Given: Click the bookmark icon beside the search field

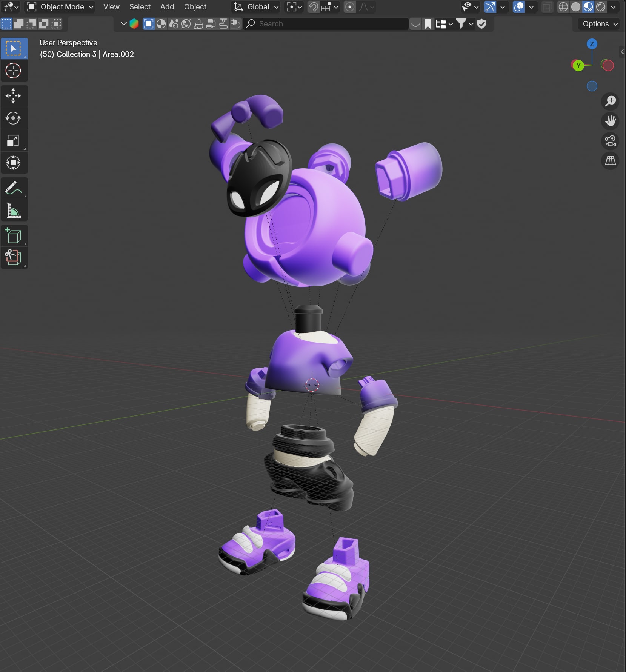Looking at the screenshot, I should pyautogui.click(x=428, y=24).
